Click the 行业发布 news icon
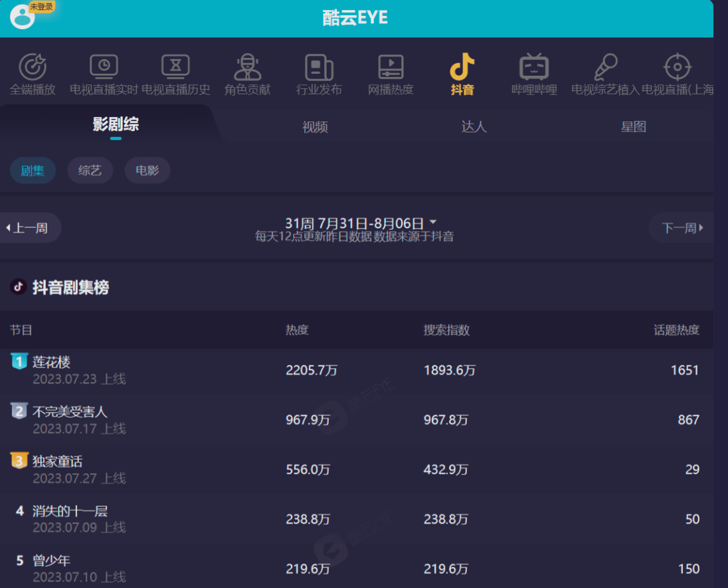 point(319,67)
